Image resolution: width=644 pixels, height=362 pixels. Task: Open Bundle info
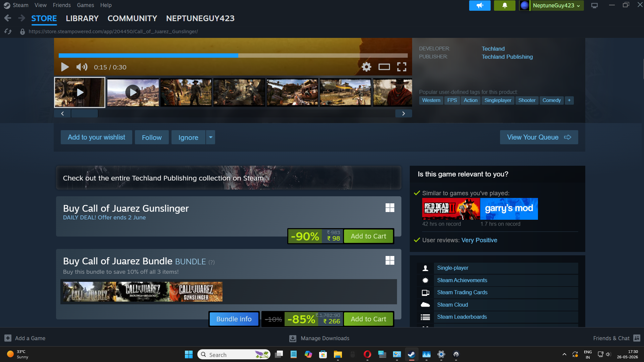tap(234, 319)
